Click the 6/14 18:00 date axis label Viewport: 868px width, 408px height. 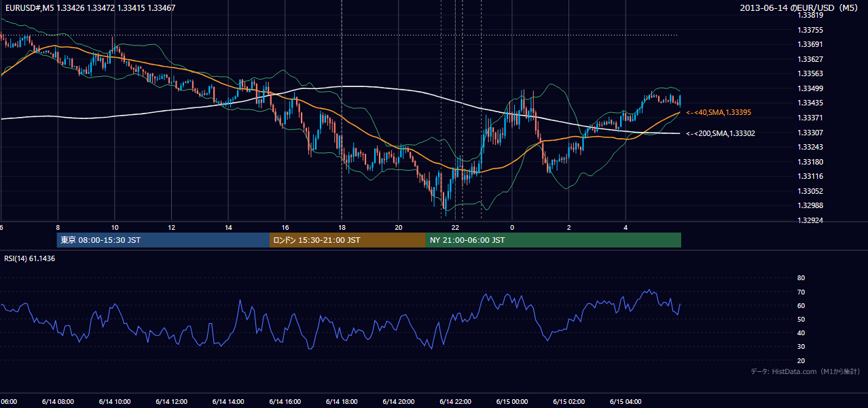click(342, 401)
